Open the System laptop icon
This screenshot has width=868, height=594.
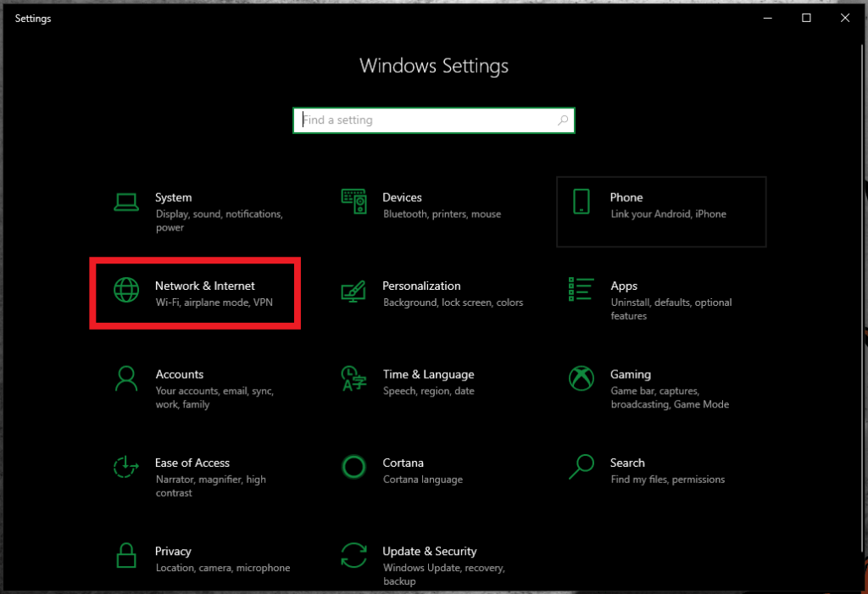[x=126, y=202]
